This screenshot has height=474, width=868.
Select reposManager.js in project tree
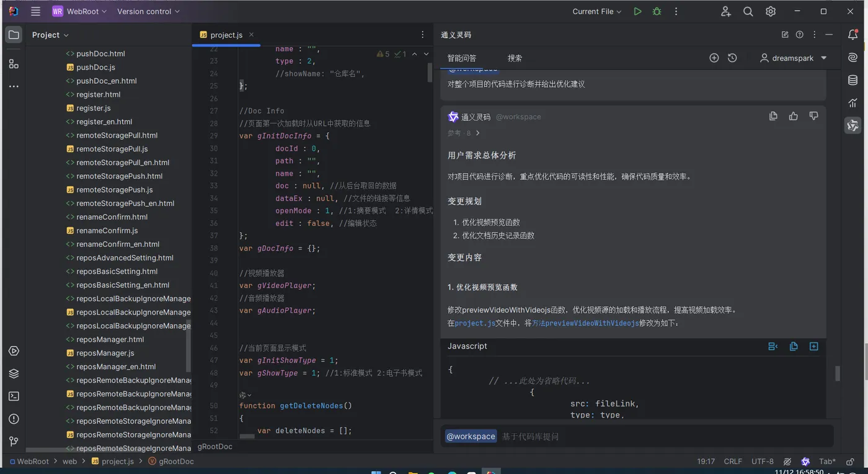pyautogui.click(x=105, y=353)
